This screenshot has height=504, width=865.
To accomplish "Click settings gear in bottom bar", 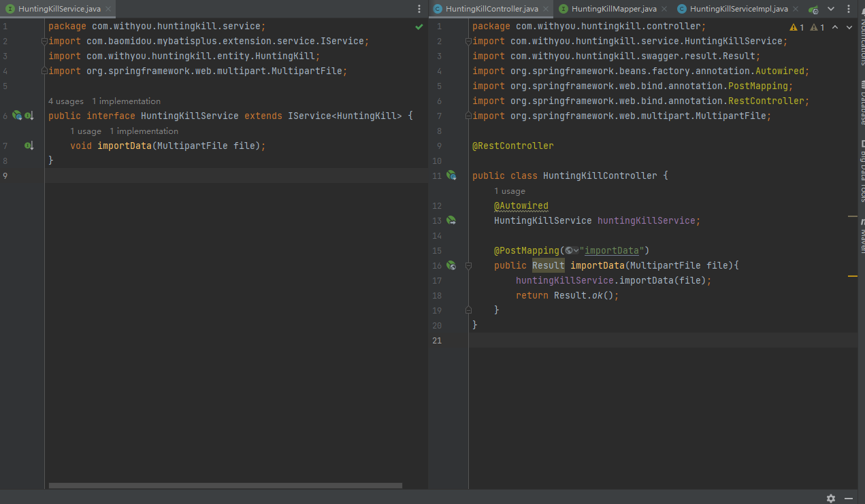I will click(x=831, y=498).
